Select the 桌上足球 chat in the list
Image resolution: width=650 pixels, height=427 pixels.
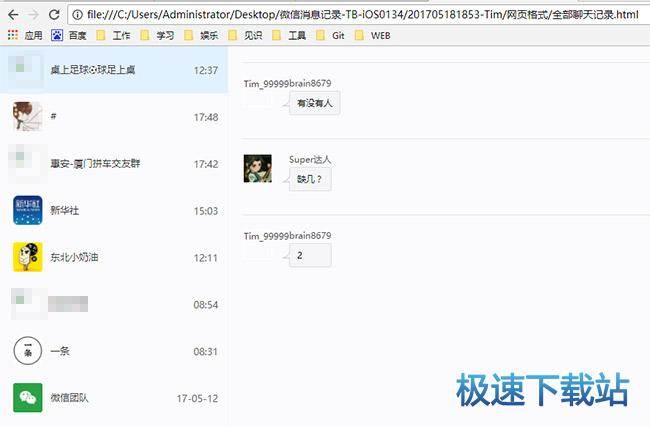(114, 70)
